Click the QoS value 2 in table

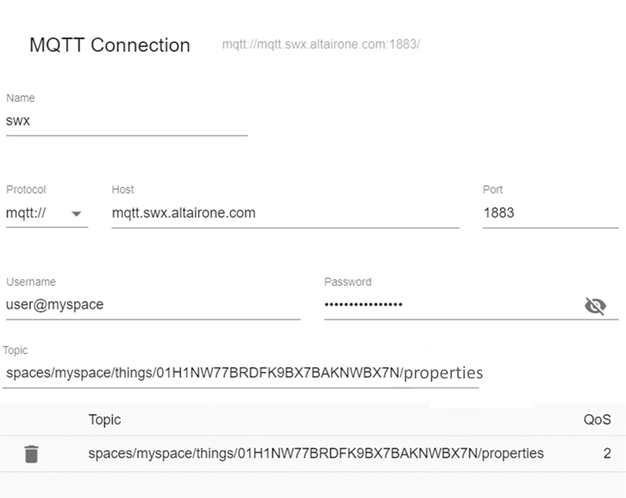[x=605, y=454]
